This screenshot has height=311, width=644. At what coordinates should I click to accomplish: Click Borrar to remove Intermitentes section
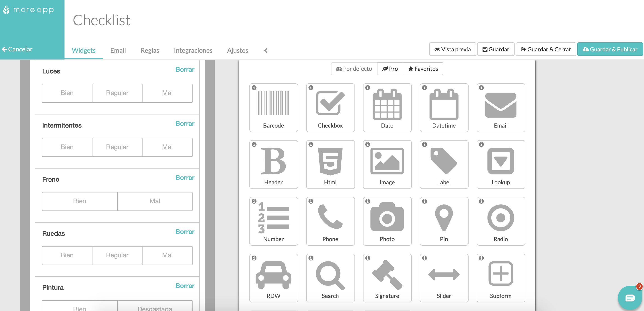point(184,123)
